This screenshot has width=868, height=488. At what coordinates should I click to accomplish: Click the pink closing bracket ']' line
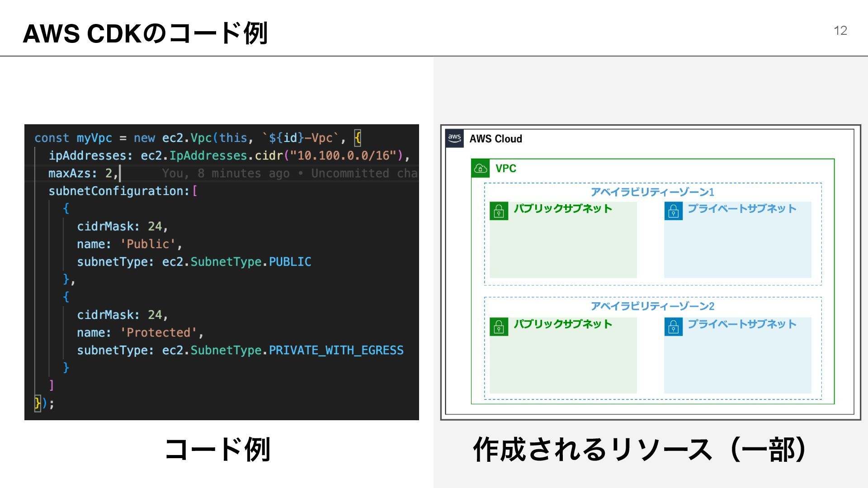tap(52, 385)
